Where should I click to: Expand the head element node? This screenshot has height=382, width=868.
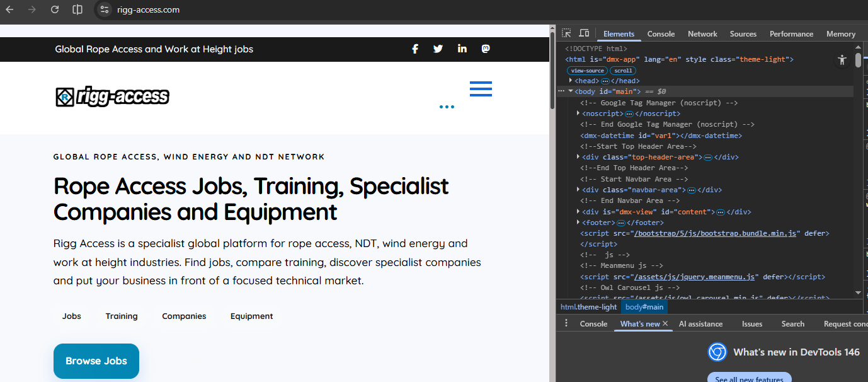point(571,81)
